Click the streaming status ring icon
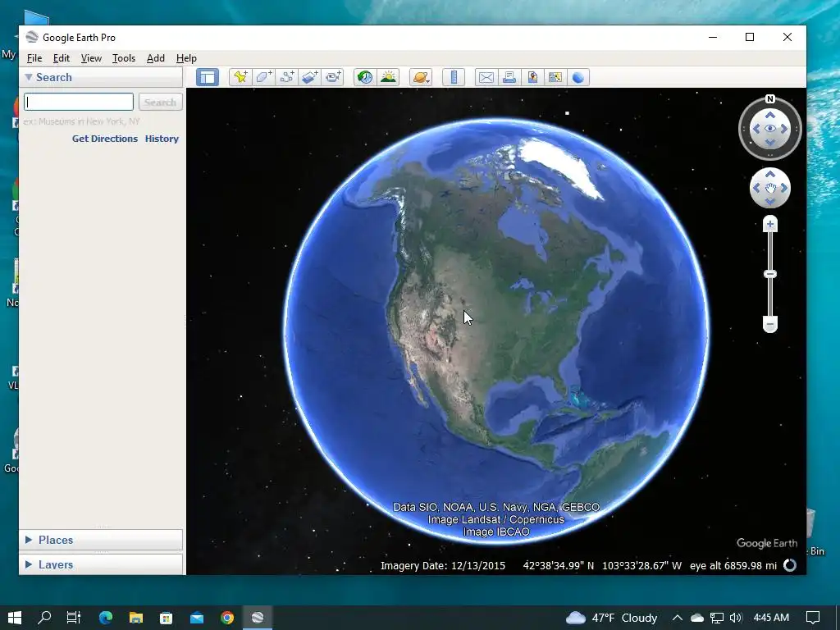Screen dimensions: 840x630 click(790, 565)
